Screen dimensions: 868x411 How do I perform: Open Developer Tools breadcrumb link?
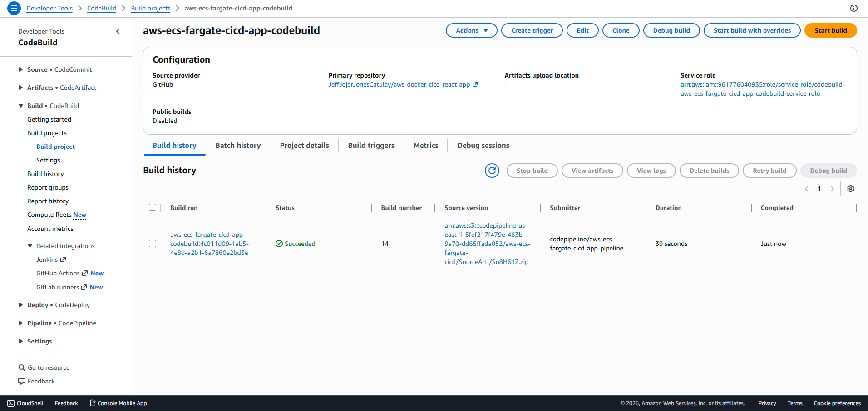click(x=49, y=8)
